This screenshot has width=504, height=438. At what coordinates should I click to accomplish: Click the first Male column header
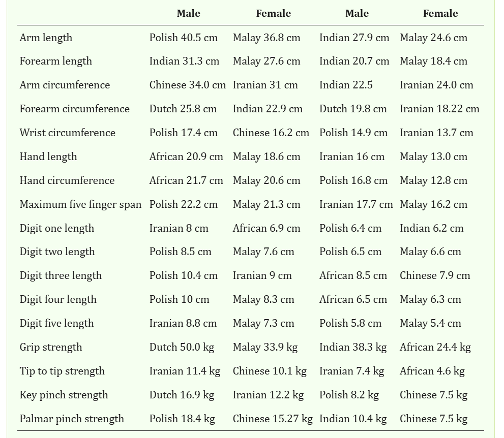coord(188,14)
